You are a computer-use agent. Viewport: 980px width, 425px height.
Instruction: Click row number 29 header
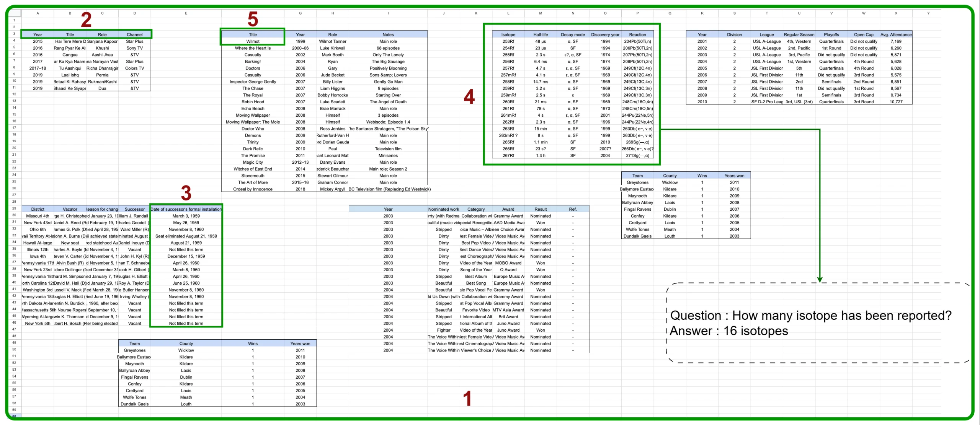[14, 208]
